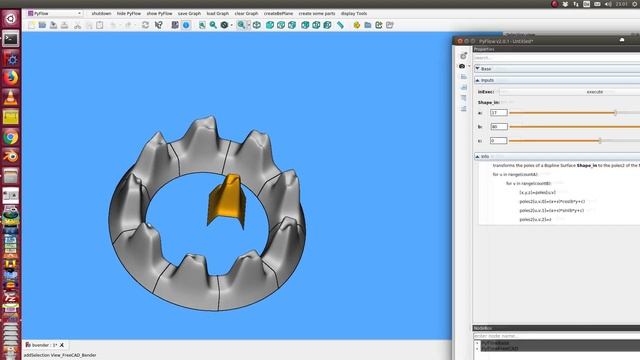The width and height of the screenshot is (640, 360).
Task: Click the Fit all view icon
Action: click(202, 25)
